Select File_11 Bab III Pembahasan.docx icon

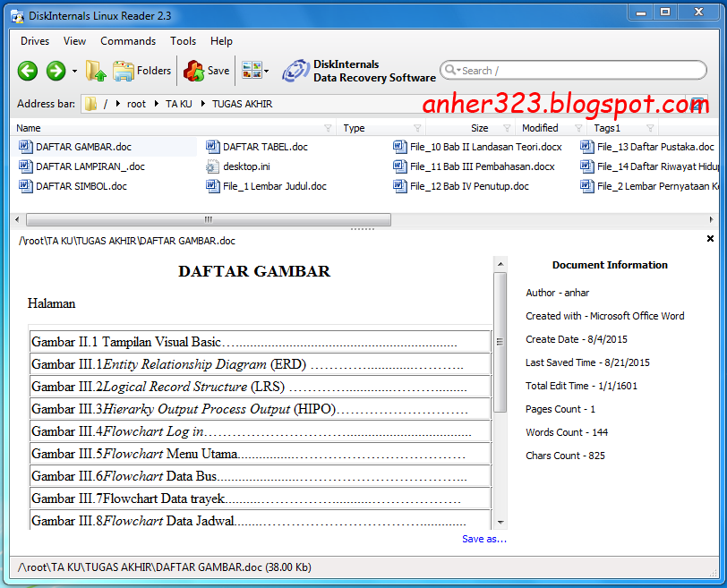click(399, 166)
